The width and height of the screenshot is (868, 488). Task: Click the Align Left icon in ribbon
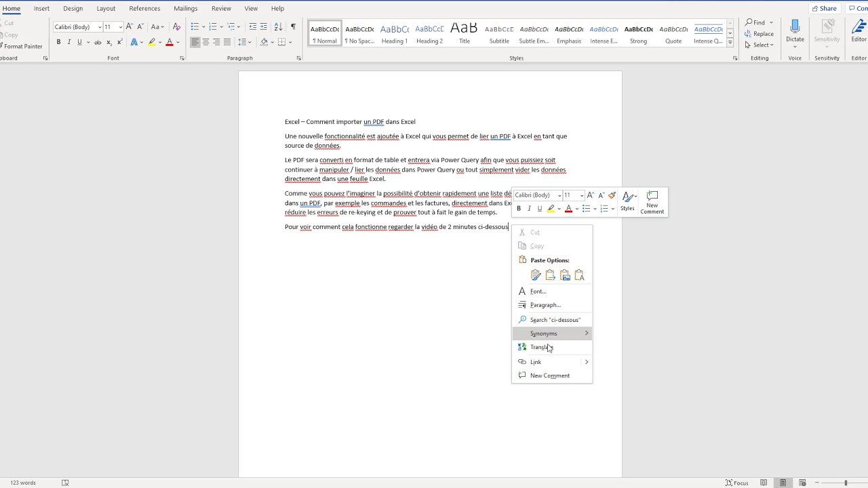tap(195, 42)
